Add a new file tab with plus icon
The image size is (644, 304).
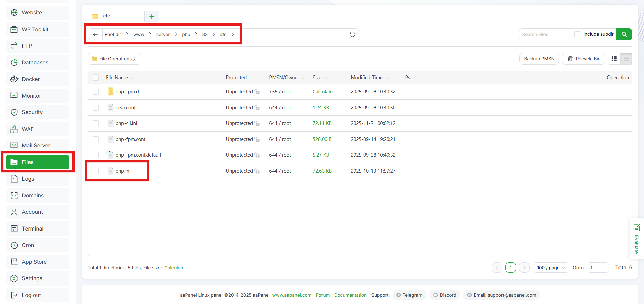coord(152,16)
